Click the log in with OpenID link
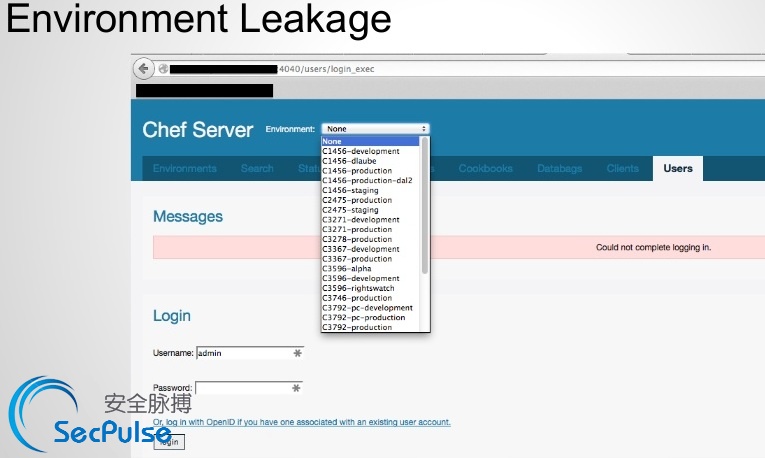The height and width of the screenshot is (458, 765). pyautogui.click(x=302, y=422)
